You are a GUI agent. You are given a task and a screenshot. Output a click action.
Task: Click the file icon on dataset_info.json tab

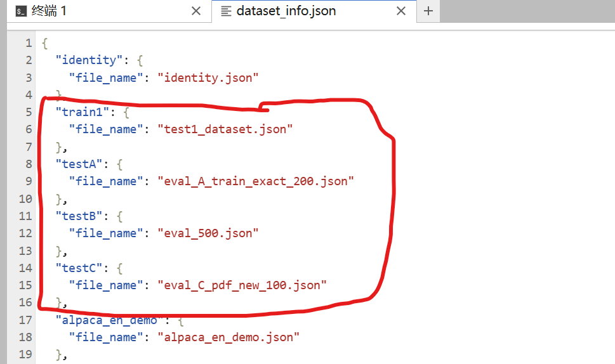[226, 11]
